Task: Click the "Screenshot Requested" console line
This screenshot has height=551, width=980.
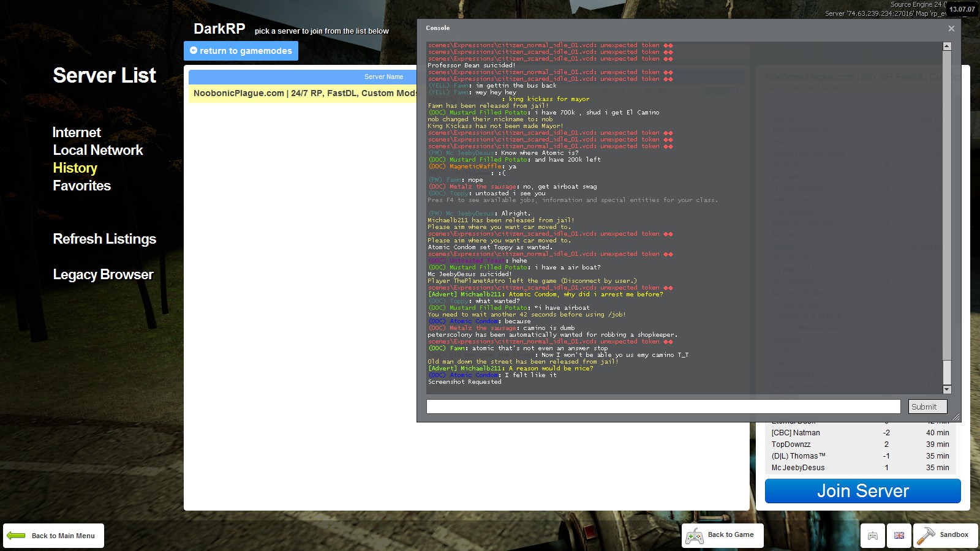Action: pos(464,382)
